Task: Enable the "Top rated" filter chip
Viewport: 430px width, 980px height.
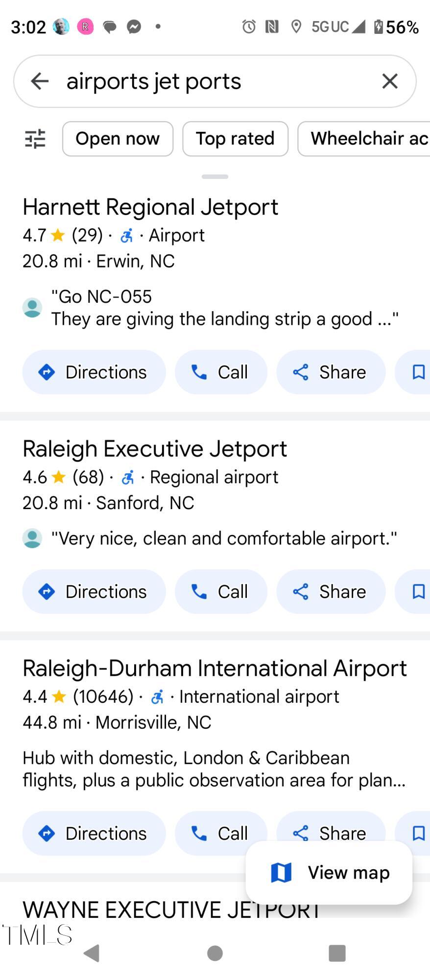Action: (x=235, y=139)
